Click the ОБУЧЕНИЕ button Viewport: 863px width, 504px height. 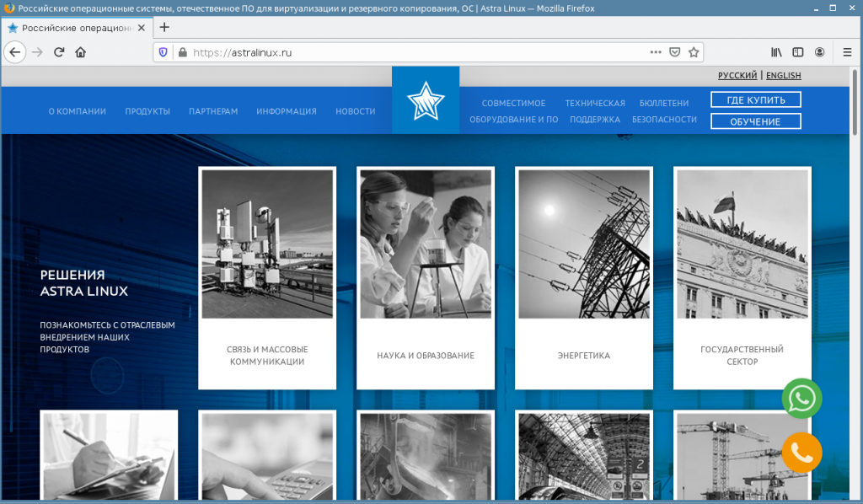click(x=756, y=121)
